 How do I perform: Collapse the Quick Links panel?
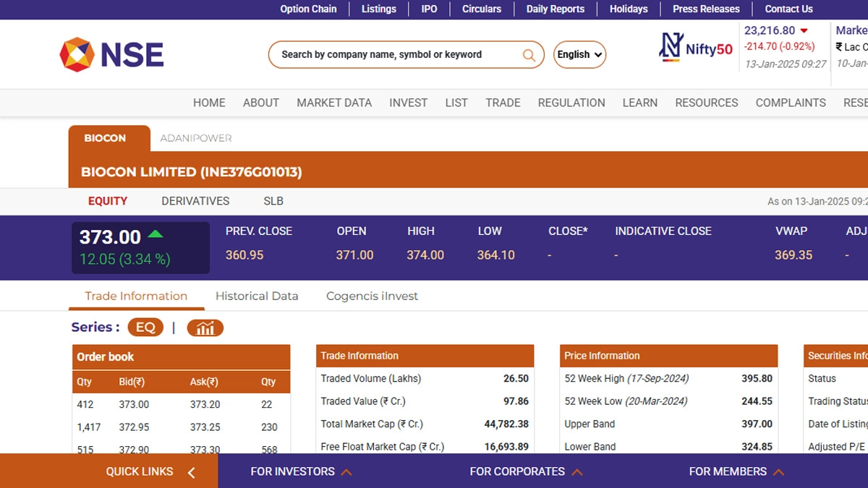(192, 472)
